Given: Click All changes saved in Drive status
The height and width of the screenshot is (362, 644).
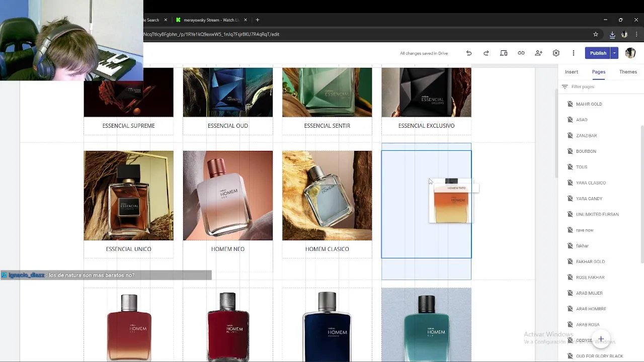Looking at the screenshot, I should (x=424, y=53).
